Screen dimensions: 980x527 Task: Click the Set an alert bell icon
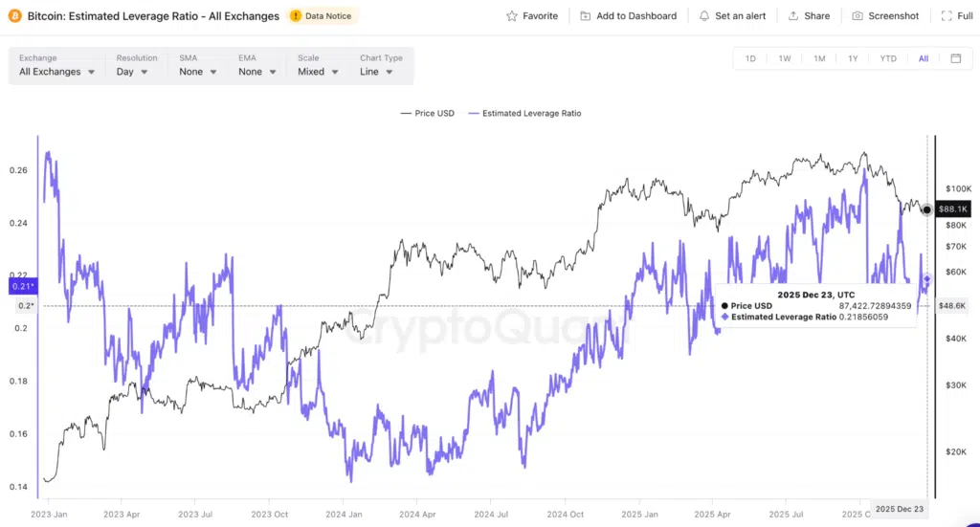coord(704,16)
